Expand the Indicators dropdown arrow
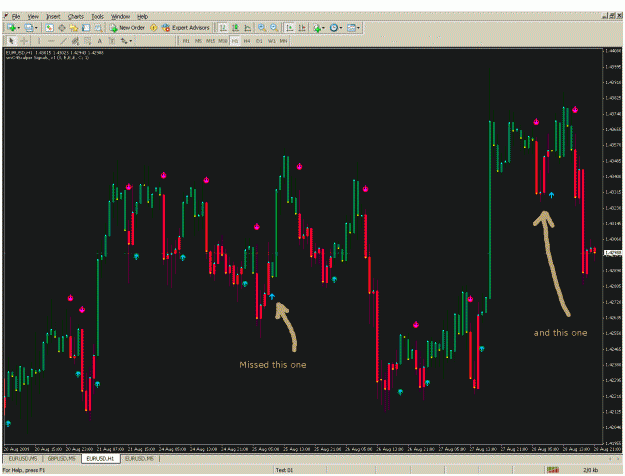 tap(323, 28)
